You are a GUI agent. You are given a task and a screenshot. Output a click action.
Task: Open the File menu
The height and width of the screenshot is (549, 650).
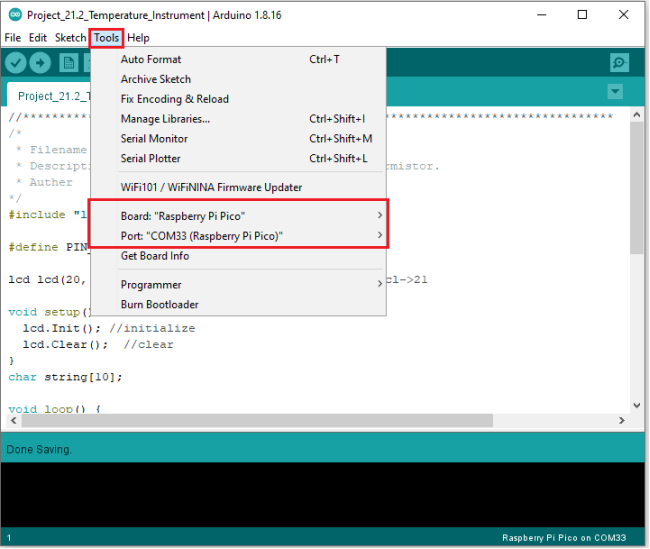(12, 38)
